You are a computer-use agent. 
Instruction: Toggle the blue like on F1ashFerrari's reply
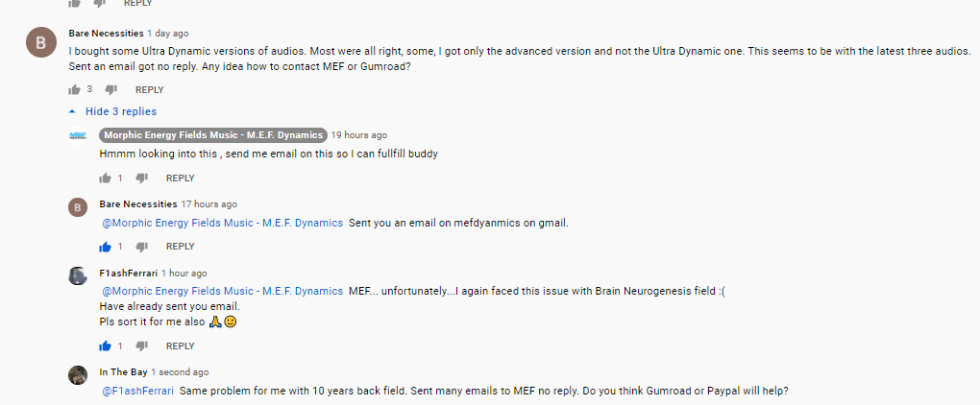(105, 346)
